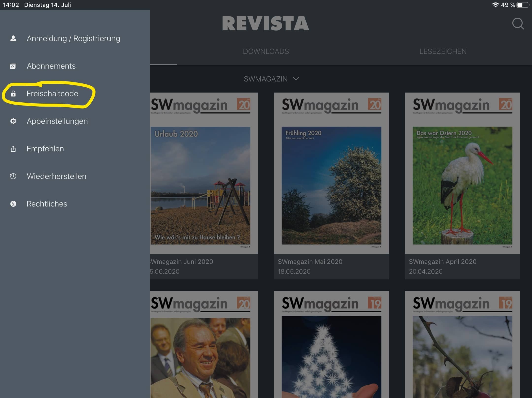Open the SWMAGAZIN publication selector label

pyautogui.click(x=266, y=79)
